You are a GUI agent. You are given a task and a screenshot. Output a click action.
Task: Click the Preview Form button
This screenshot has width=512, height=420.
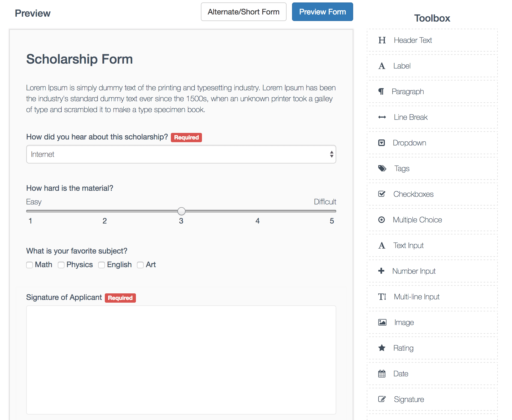(x=322, y=11)
